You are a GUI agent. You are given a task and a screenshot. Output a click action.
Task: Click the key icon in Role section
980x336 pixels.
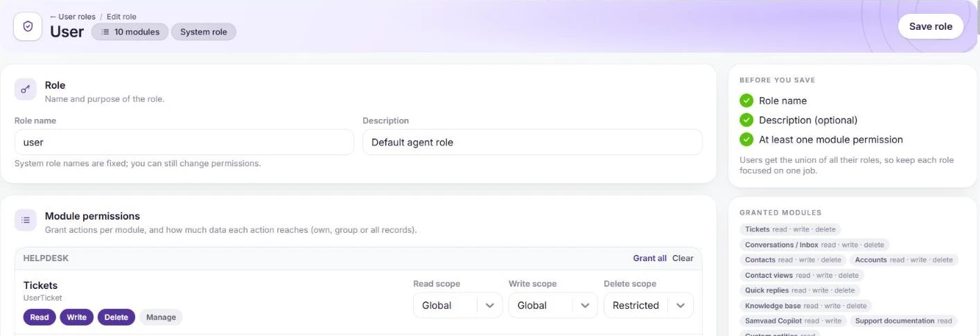point(26,89)
